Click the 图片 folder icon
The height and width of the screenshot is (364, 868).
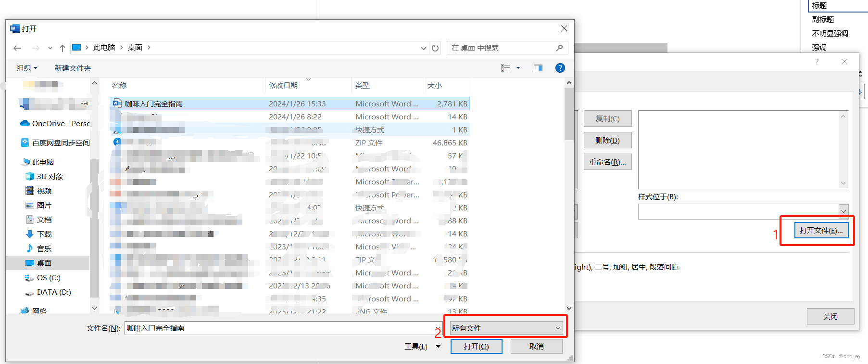click(30, 205)
